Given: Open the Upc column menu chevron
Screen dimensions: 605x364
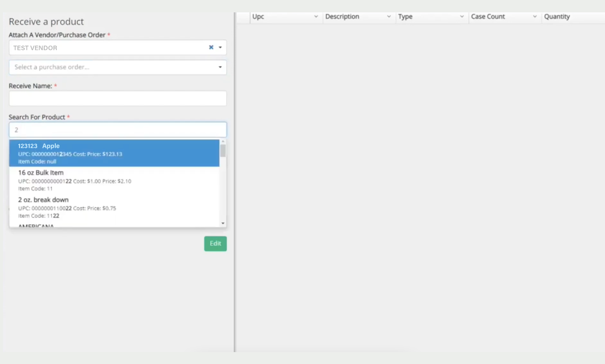Looking at the screenshot, I should pos(316,17).
